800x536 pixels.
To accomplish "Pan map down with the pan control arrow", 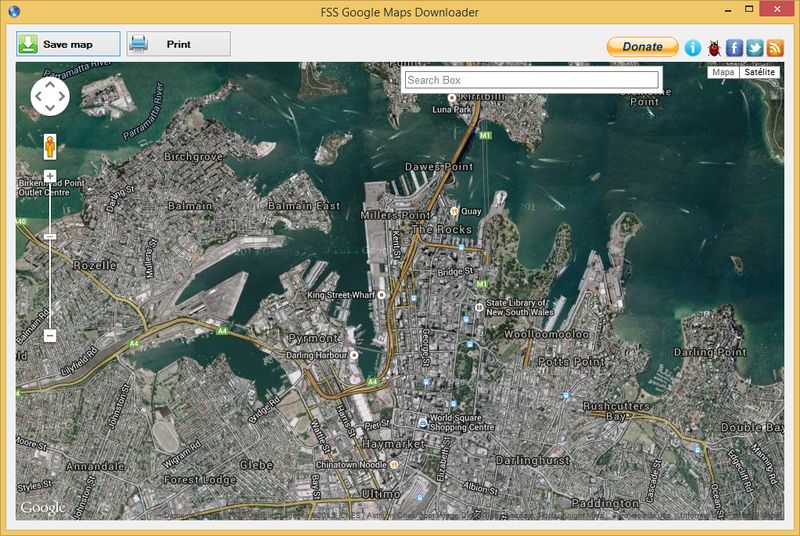I will click(50, 108).
